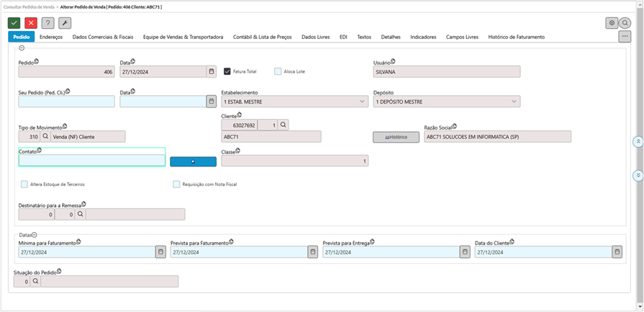Enable the Aloca Lote checkbox
This screenshot has height=312, width=644.
[x=278, y=71]
